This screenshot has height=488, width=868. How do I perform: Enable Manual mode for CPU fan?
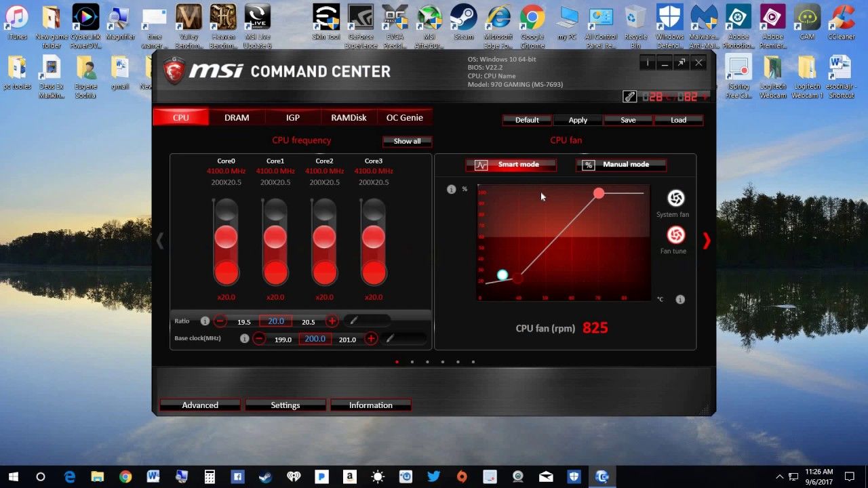[621, 165]
